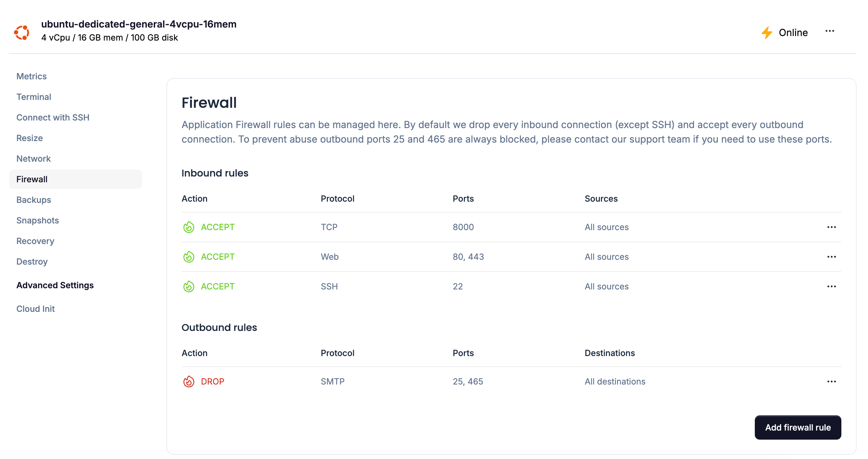The width and height of the screenshot is (868, 459).
Task: Open the options menu for the Web 80, 443 rule
Action: [831, 256]
